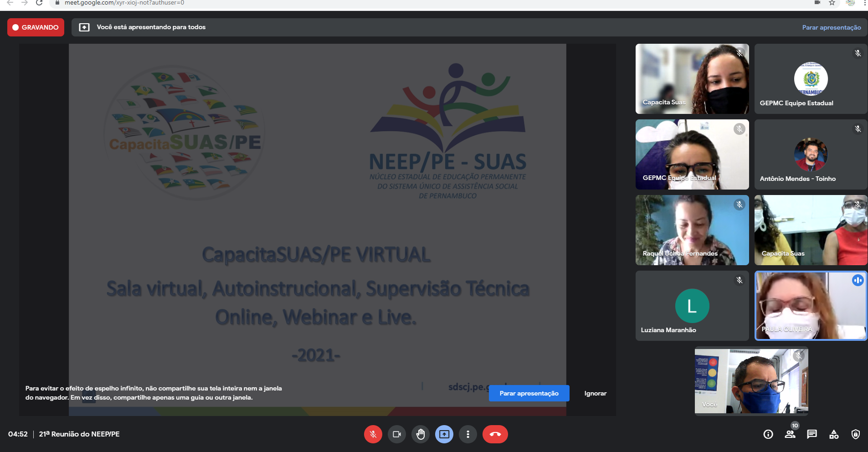Open the activities panel
This screenshot has width=868, height=452.
(x=834, y=434)
